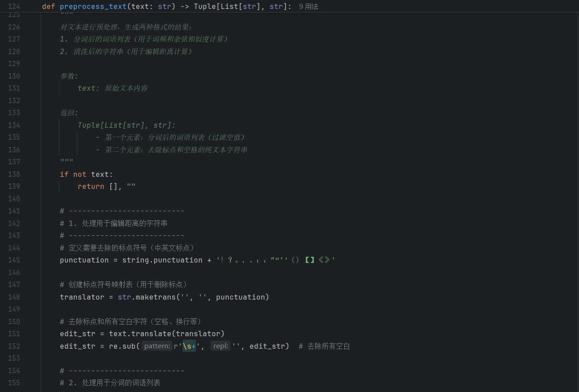Click the comment "# 创建标点符号映射表"
Viewport: 579px width, 392px height.
124,284
